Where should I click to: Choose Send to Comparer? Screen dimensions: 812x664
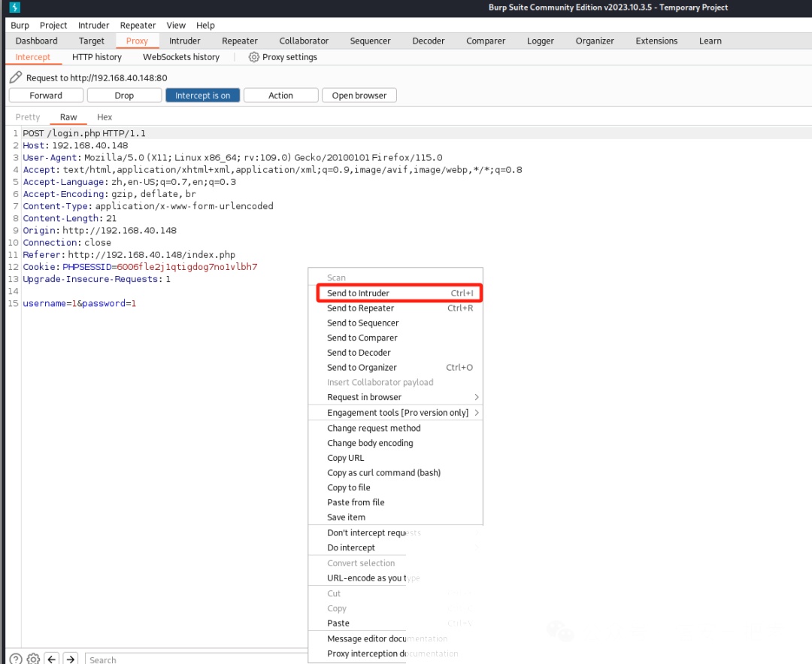point(395,338)
